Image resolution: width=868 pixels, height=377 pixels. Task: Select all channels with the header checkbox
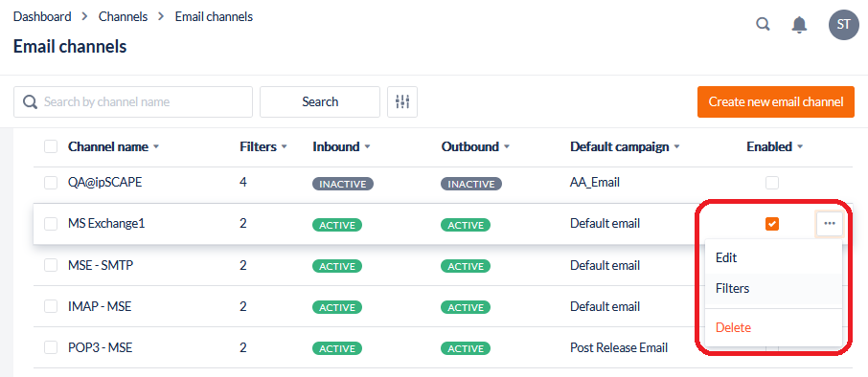[51, 146]
